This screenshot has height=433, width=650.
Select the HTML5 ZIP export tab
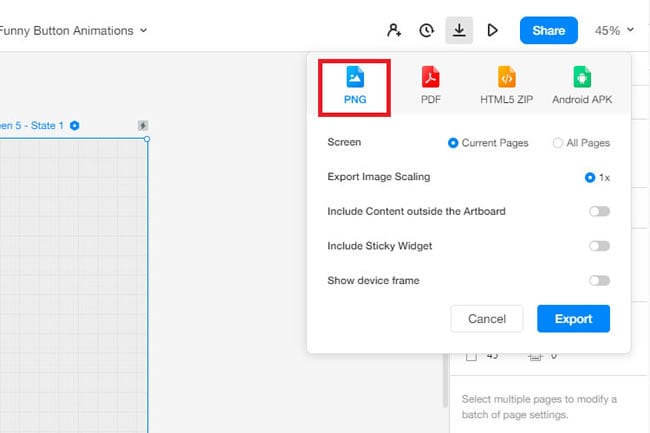[x=506, y=87]
